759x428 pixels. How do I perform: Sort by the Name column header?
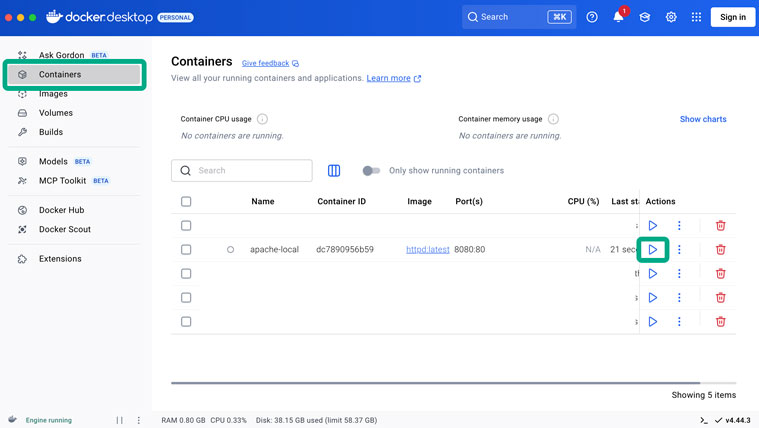(263, 201)
